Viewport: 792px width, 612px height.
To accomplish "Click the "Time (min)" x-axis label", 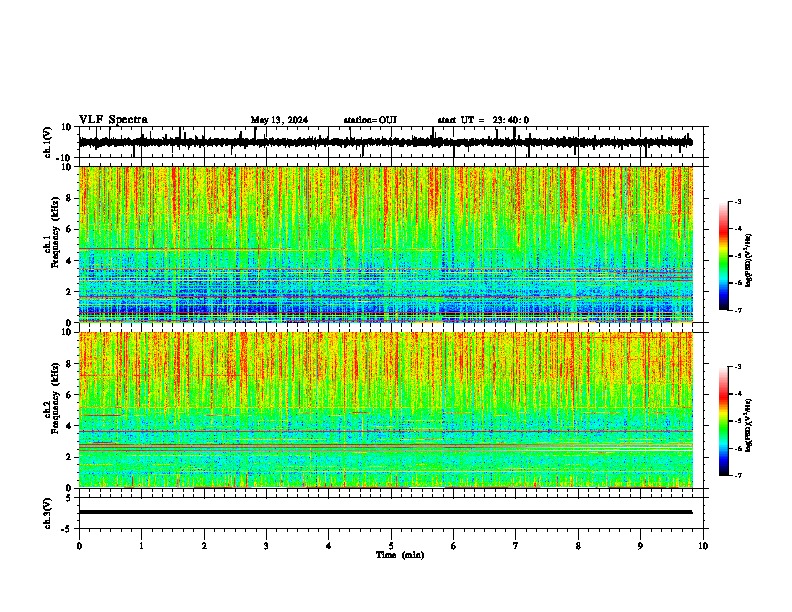I will pos(400,555).
